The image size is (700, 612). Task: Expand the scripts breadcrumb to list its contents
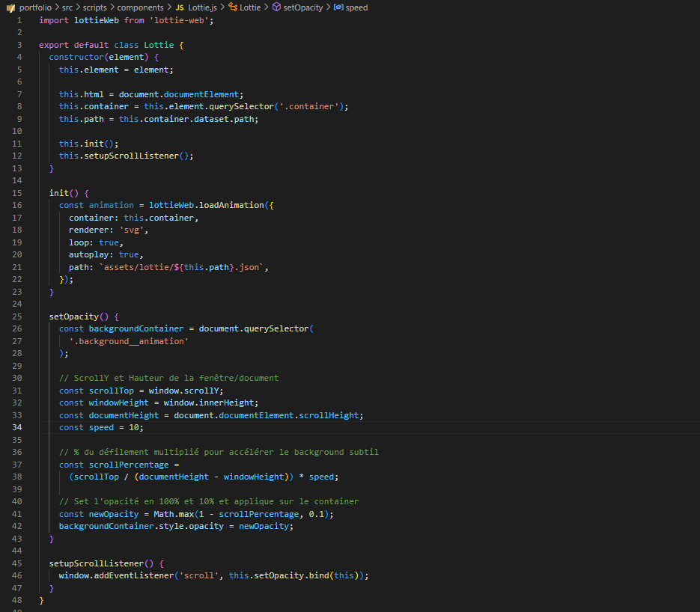pos(94,7)
